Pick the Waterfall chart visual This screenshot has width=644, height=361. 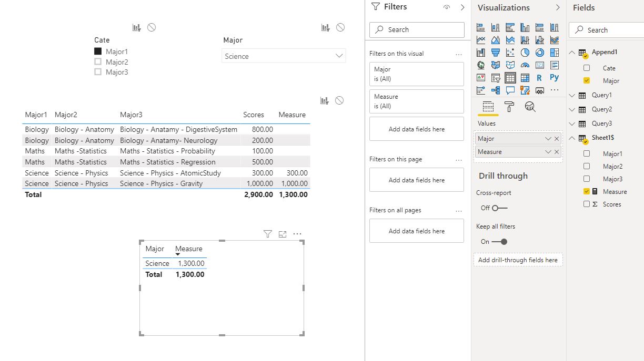[480, 53]
